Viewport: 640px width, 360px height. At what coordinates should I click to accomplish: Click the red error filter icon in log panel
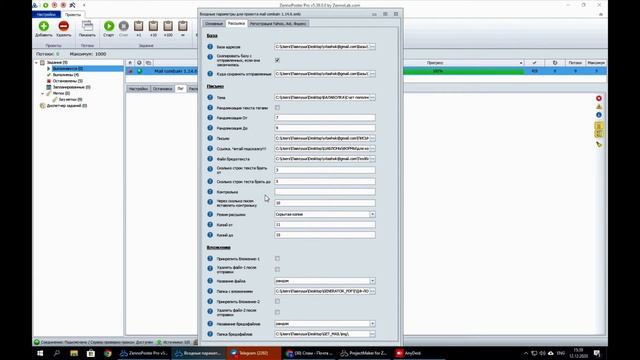(x=599, y=98)
